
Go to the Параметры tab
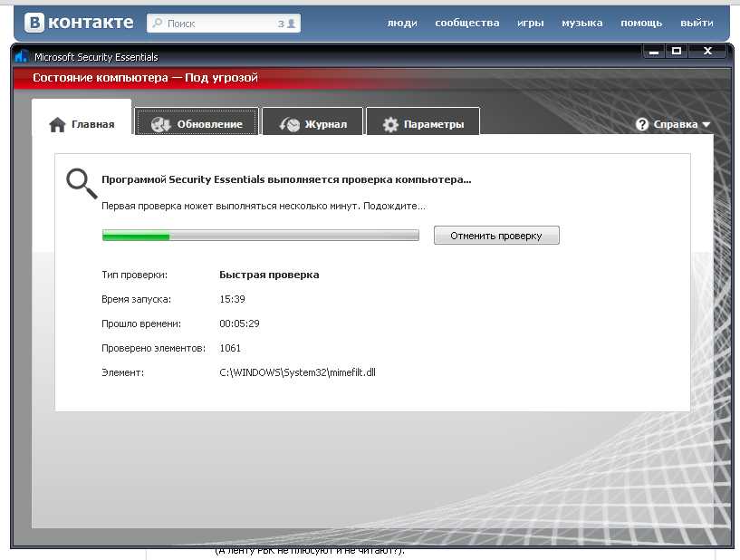tap(423, 121)
